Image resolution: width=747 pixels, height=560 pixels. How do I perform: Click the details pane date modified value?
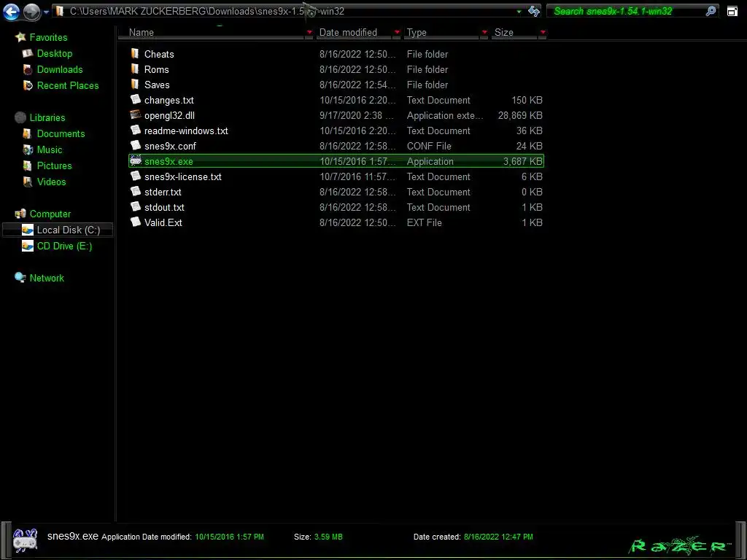(229, 537)
